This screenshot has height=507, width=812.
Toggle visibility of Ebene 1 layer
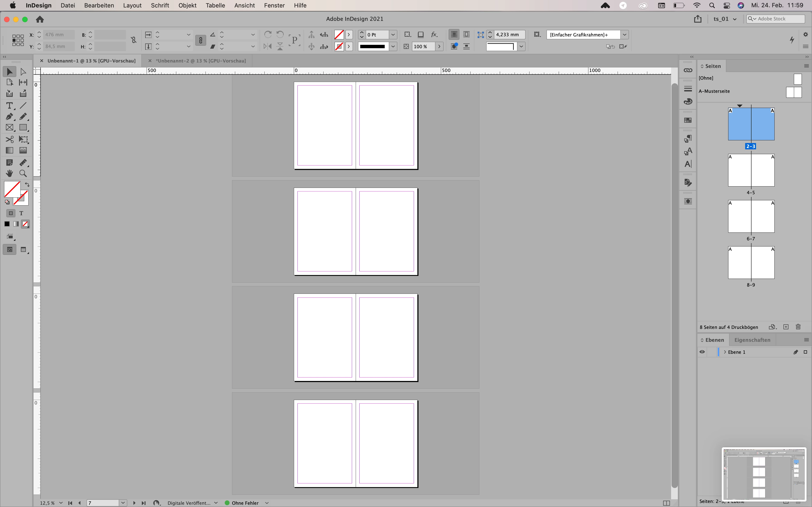pos(702,352)
